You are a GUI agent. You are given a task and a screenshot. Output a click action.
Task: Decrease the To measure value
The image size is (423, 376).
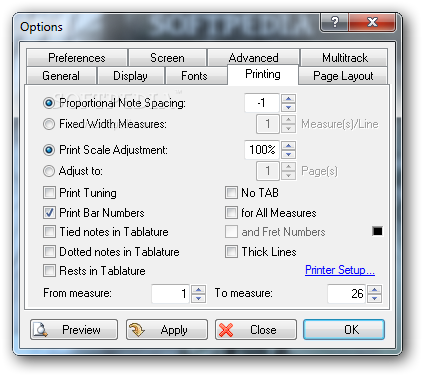point(374,298)
